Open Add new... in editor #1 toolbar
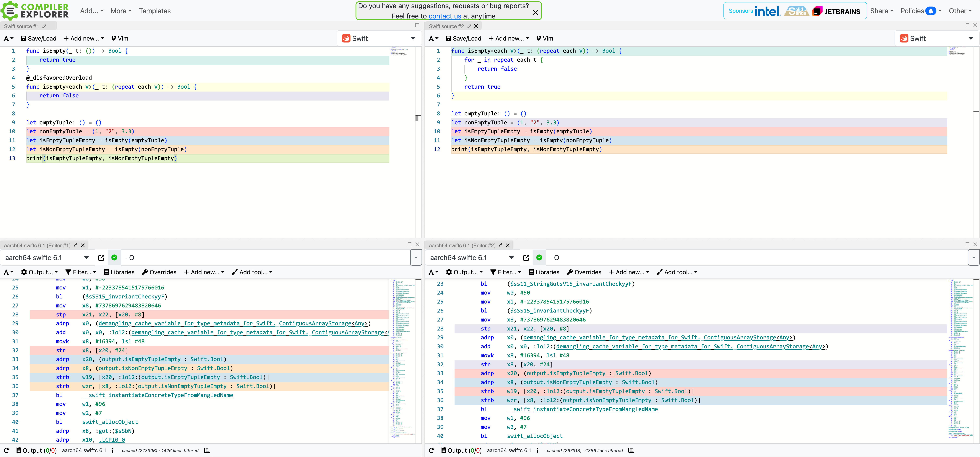The width and height of the screenshot is (980, 457). [x=83, y=38]
